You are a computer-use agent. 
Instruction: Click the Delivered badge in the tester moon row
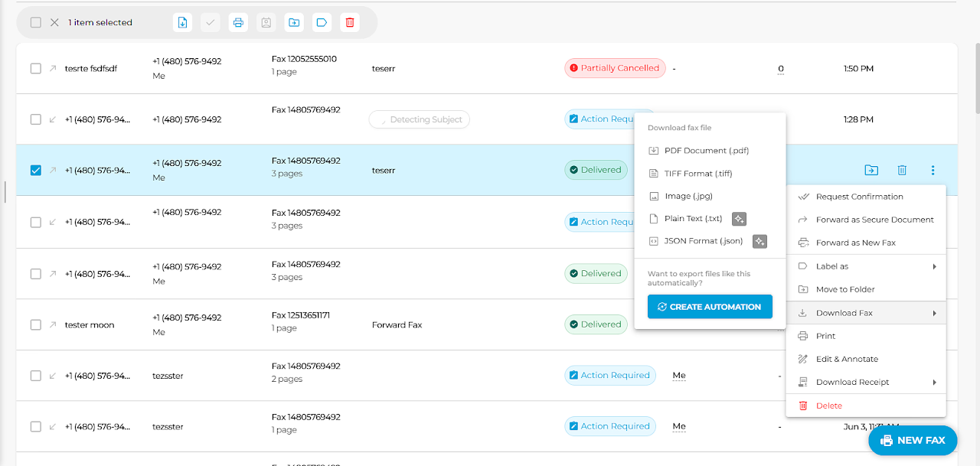tap(596, 324)
